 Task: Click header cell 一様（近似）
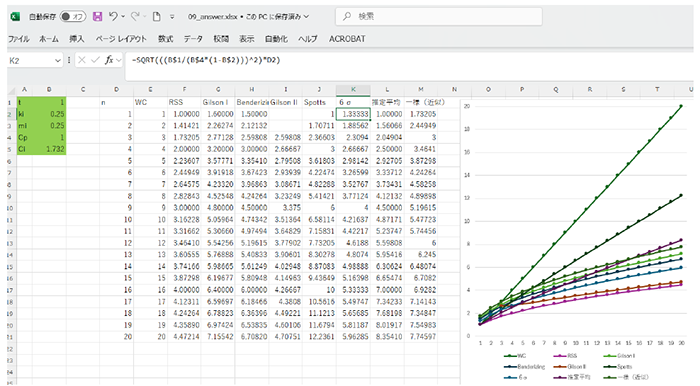425,102
